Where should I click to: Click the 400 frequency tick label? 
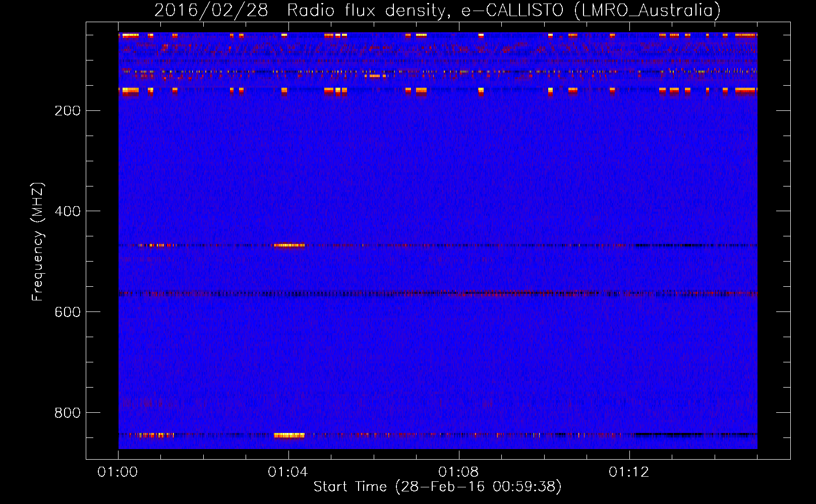pos(68,211)
